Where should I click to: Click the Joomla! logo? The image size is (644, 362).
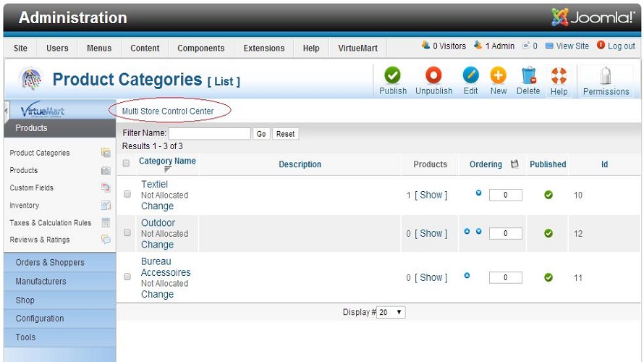tap(593, 17)
